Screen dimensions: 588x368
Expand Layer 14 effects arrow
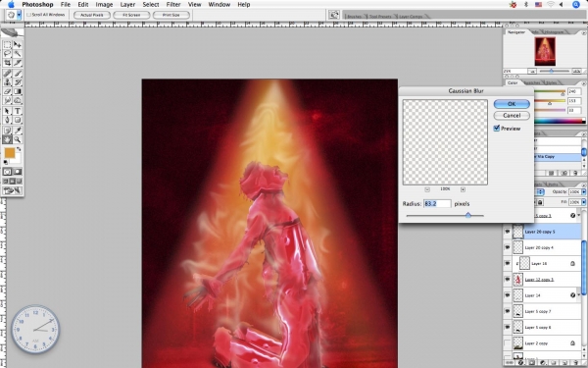point(578,295)
